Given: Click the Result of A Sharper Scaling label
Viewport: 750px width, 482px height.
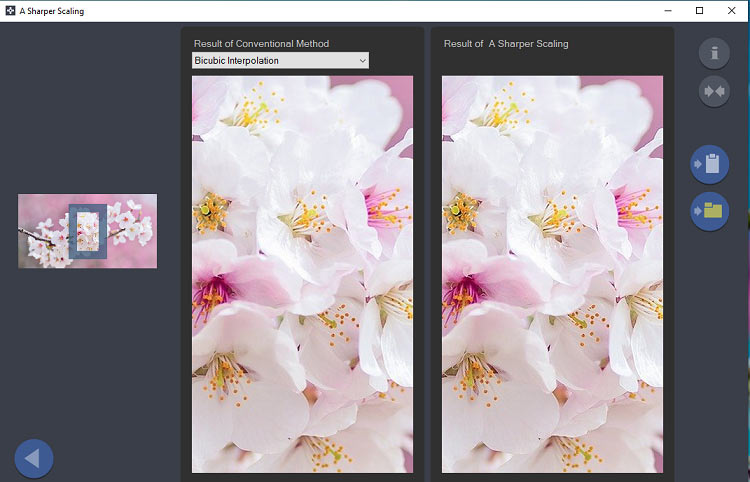Looking at the screenshot, I should (506, 44).
